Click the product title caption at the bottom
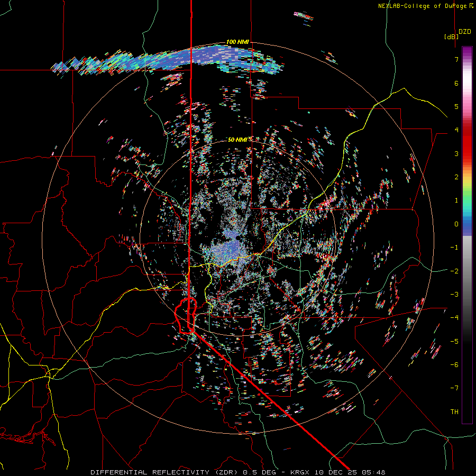 pyautogui.click(x=238, y=472)
